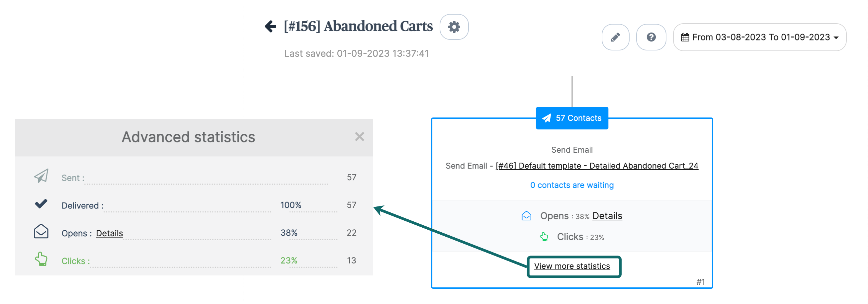
Task: Click the envelope icon beside Opens 38%
Action: pyautogui.click(x=527, y=216)
